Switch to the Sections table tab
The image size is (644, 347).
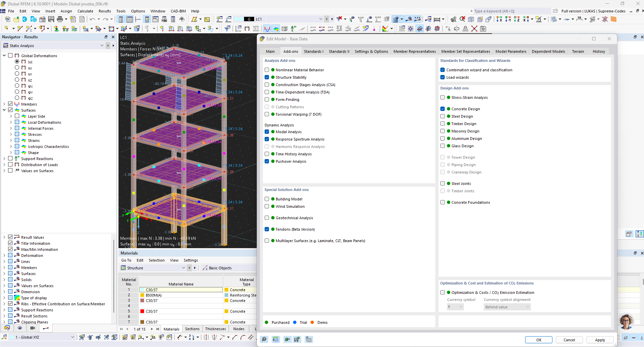192,329
